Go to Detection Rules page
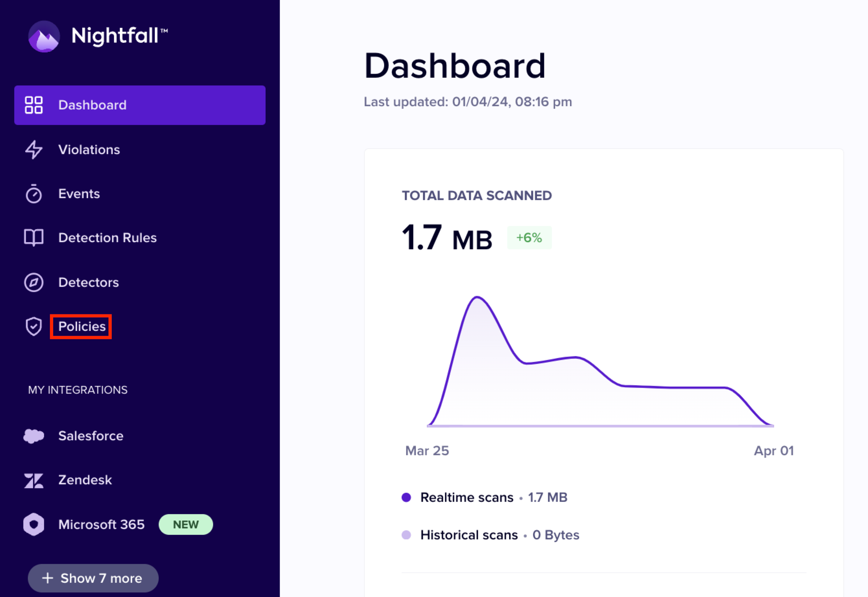868x597 pixels. click(x=107, y=238)
